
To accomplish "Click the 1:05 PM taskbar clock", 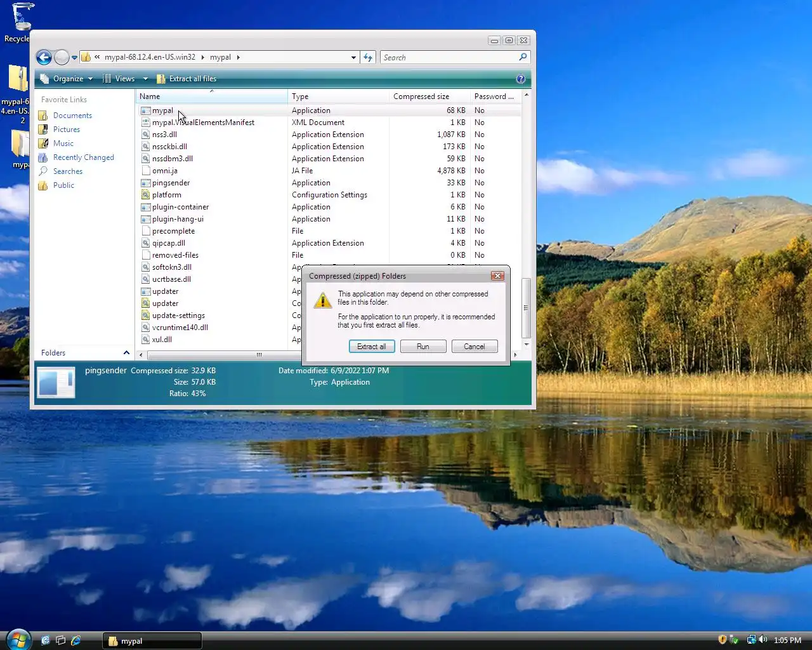I will (x=788, y=640).
